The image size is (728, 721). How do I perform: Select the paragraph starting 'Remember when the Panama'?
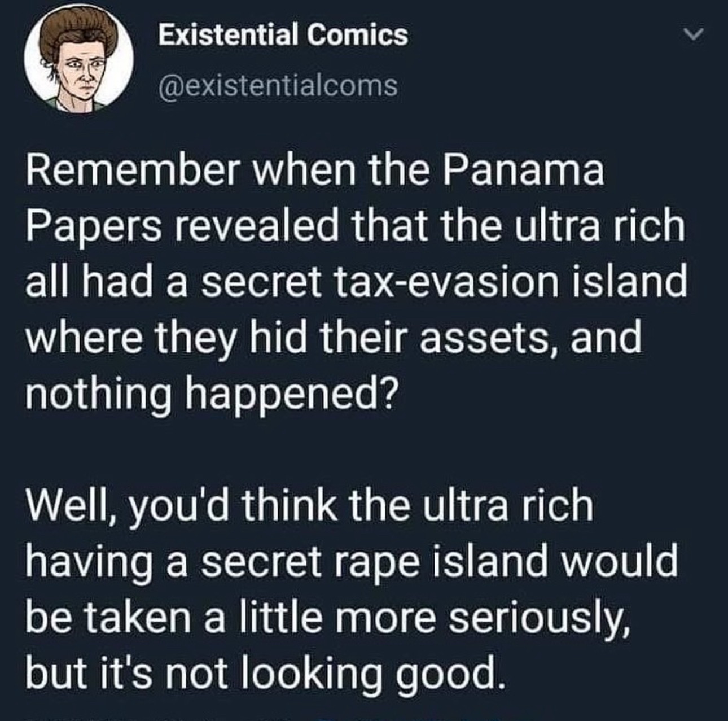coord(356,281)
